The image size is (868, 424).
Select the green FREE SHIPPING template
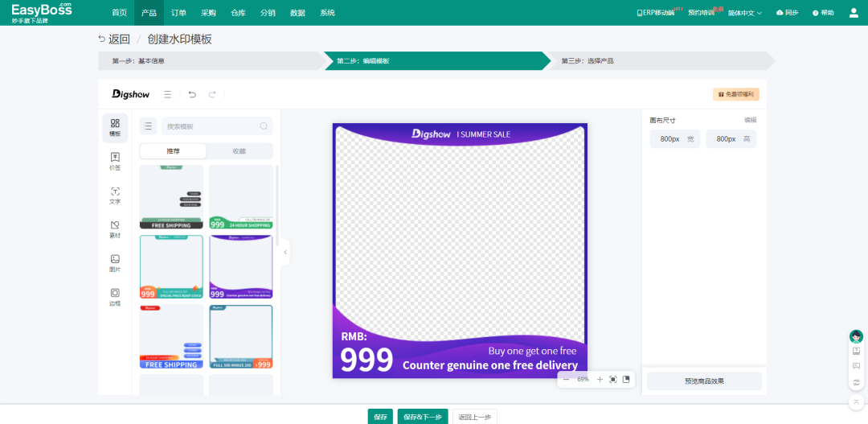pos(172,197)
